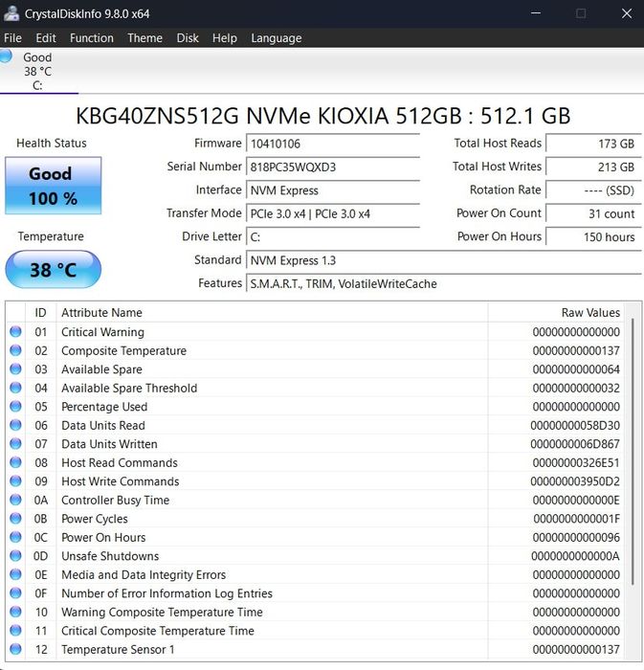This screenshot has width=644, height=670.
Task: Select the Unsafe Shutdowns attribute name
Action: click(x=110, y=556)
